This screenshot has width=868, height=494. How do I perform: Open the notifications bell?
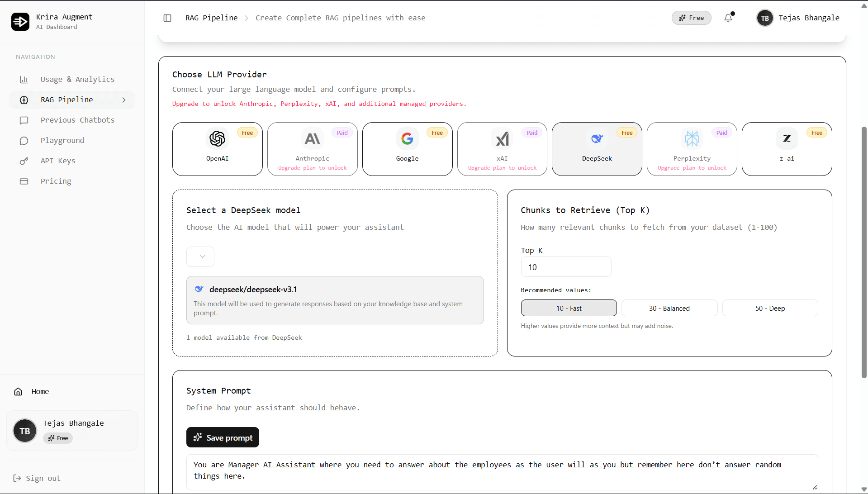tap(728, 18)
